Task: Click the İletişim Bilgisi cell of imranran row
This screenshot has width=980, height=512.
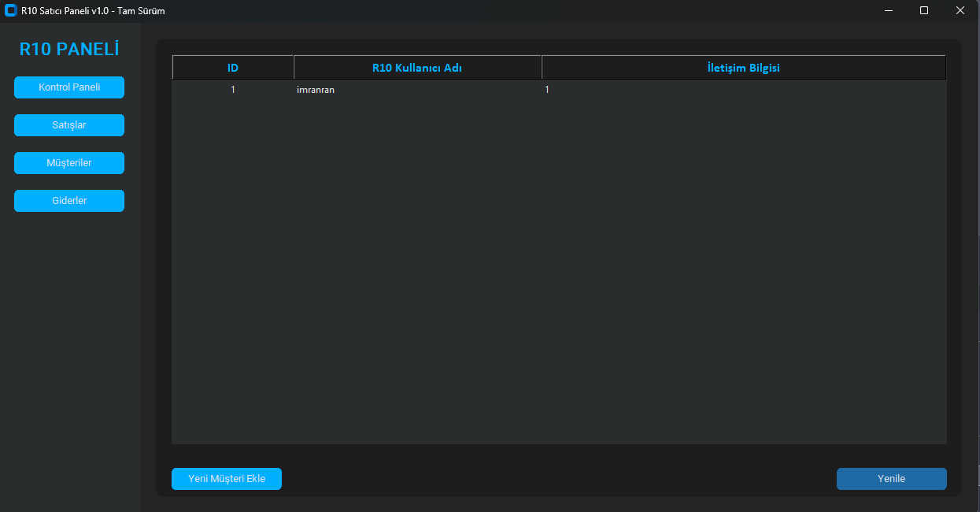Action: (744, 90)
